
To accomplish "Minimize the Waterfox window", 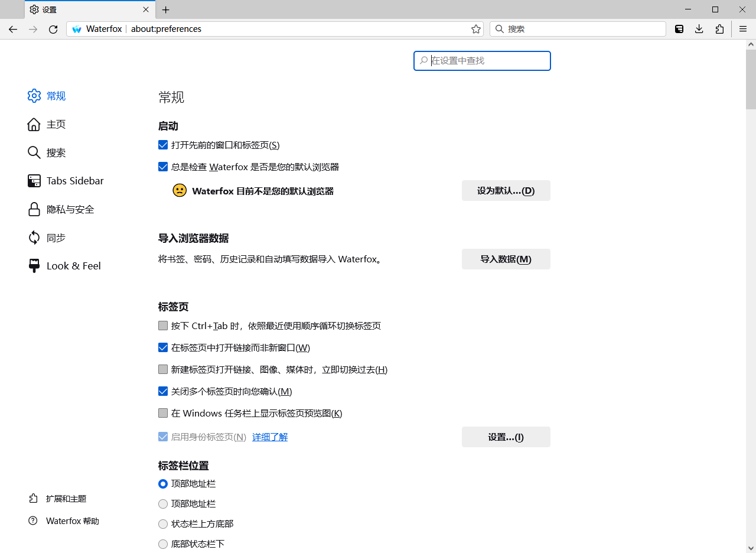I will 688,9.
